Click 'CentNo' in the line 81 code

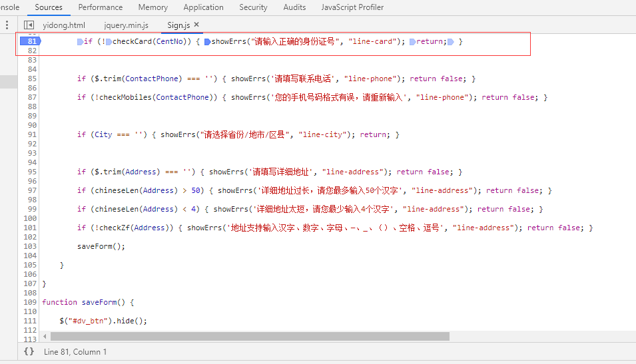click(x=170, y=41)
